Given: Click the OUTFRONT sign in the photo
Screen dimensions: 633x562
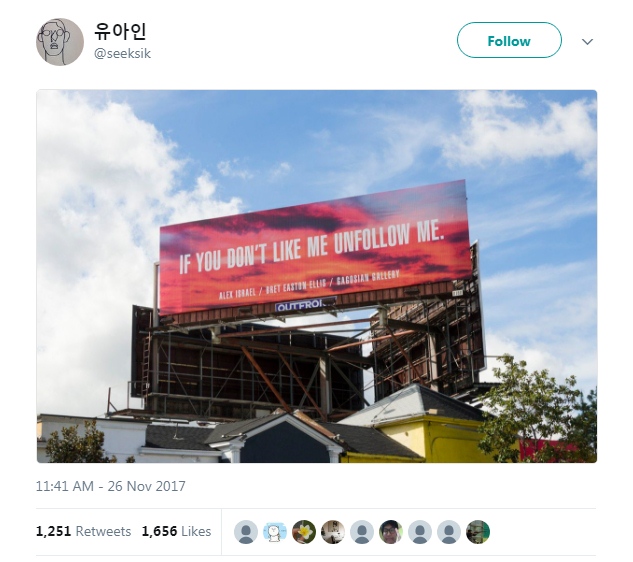Looking at the screenshot, I should [306, 305].
